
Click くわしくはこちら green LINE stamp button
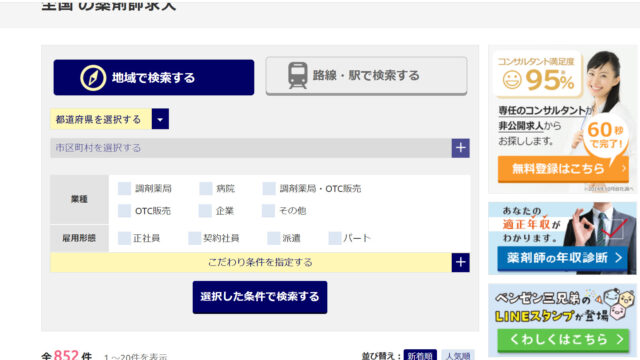click(563, 340)
